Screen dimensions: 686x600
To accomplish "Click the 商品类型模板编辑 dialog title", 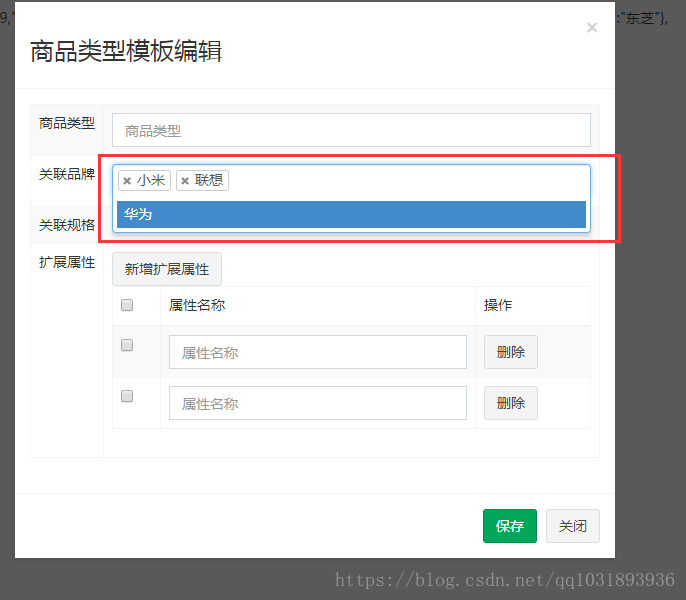I will pyautogui.click(x=126, y=51).
